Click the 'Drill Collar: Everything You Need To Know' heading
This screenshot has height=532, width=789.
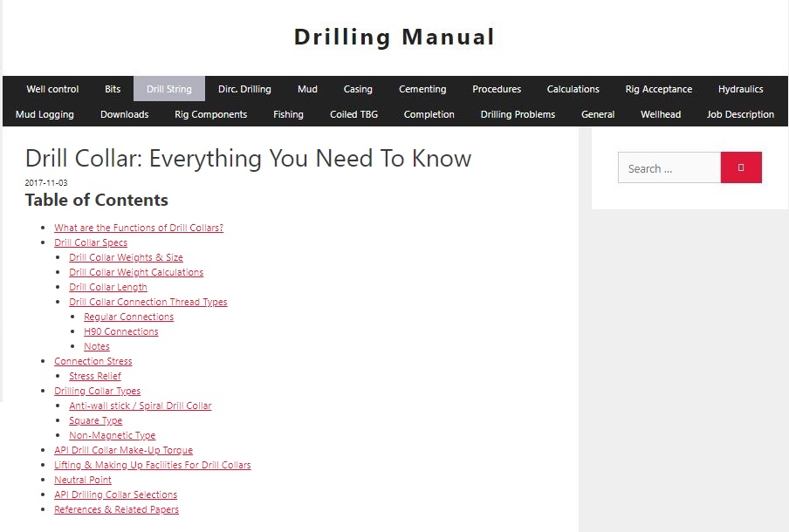(248, 159)
